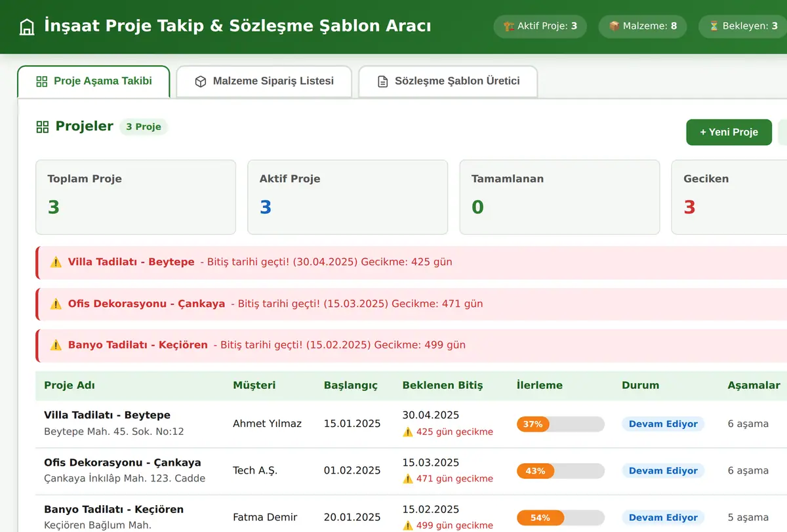
Task: Click the warning icon in Ofis Dekorasyonu alert
Action: point(56,304)
